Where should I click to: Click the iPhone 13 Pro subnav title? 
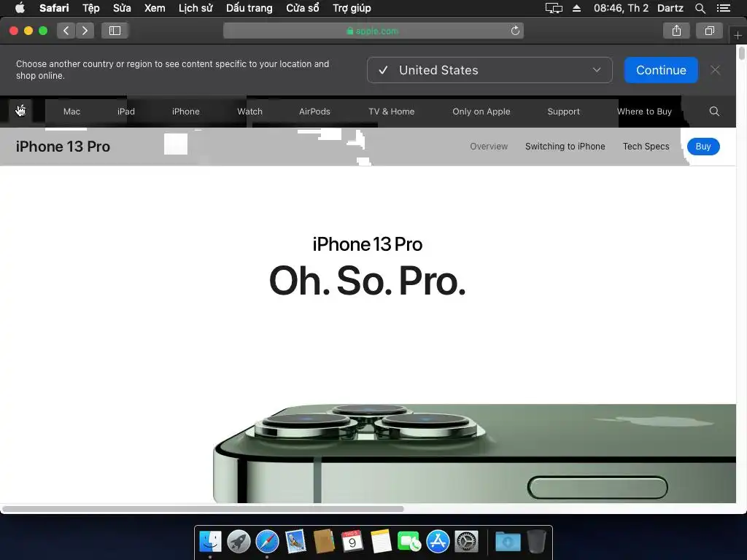click(63, 146)
